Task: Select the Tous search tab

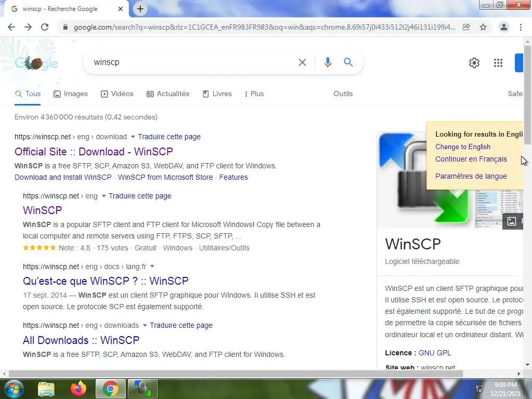Action: (x=28, y=94)
